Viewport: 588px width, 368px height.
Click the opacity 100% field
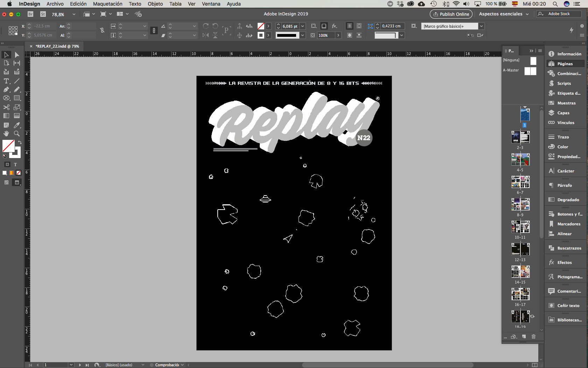(326, 35)
